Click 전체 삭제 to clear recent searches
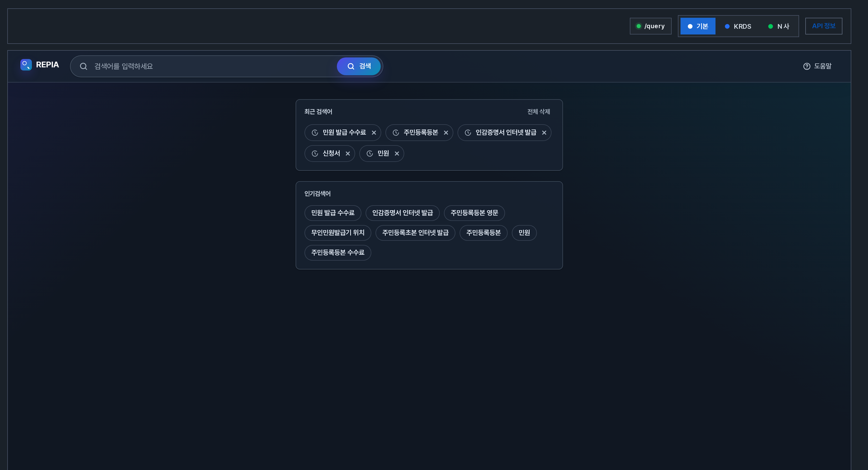868x470 pixels. click(x=538, y=111)
